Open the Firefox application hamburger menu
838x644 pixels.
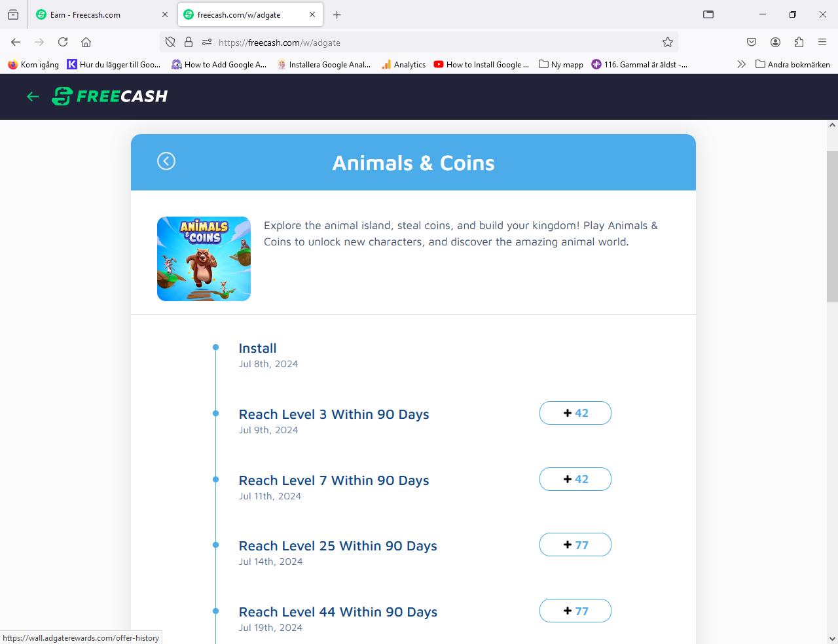(x=822, y=42)
